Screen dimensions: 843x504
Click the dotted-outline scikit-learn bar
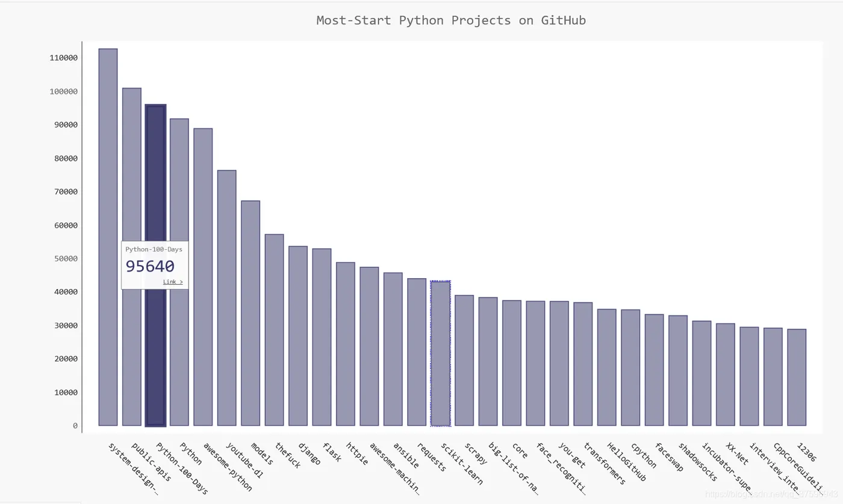[441, 353]
